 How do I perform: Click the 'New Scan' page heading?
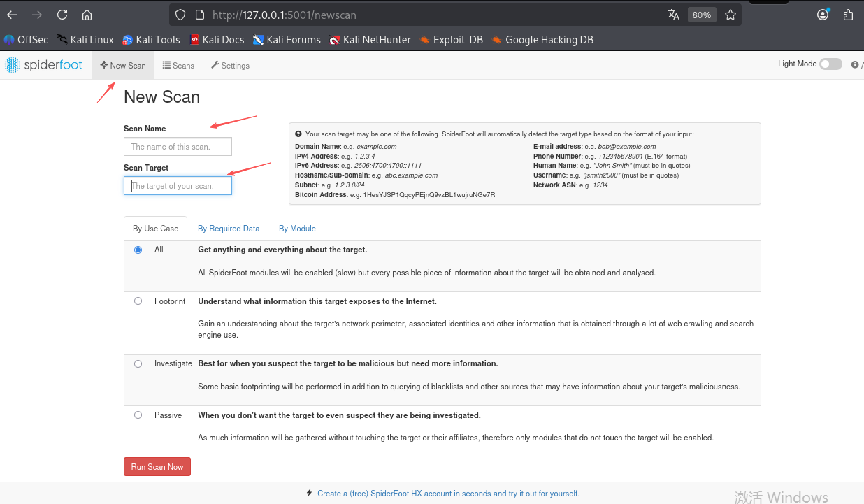tap(161, 97)
